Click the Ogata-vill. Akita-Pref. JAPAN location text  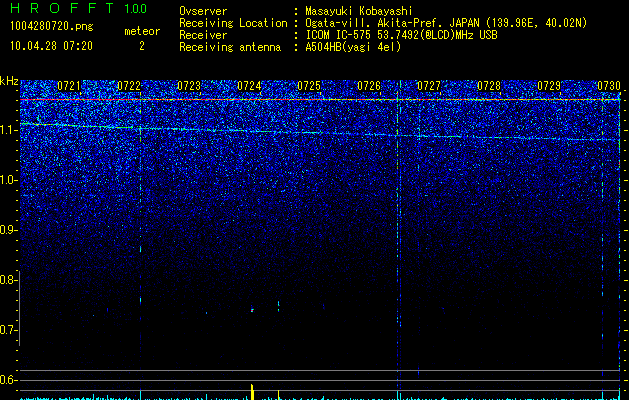[446, 23]
